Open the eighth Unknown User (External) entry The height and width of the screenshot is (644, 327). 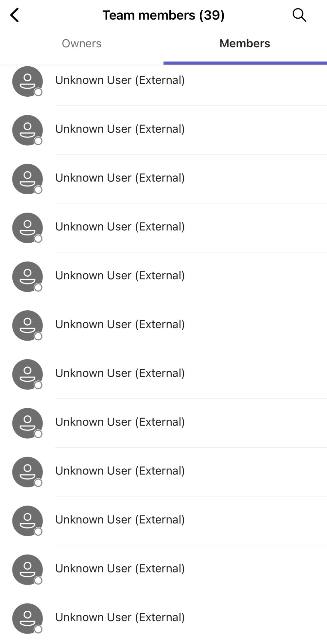point(163,423)
